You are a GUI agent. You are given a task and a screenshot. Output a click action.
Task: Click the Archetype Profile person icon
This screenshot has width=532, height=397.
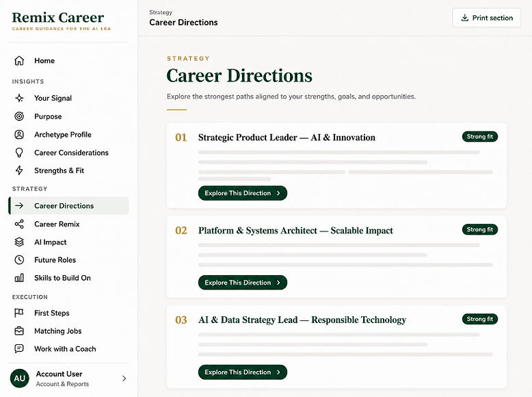point(19,134)
